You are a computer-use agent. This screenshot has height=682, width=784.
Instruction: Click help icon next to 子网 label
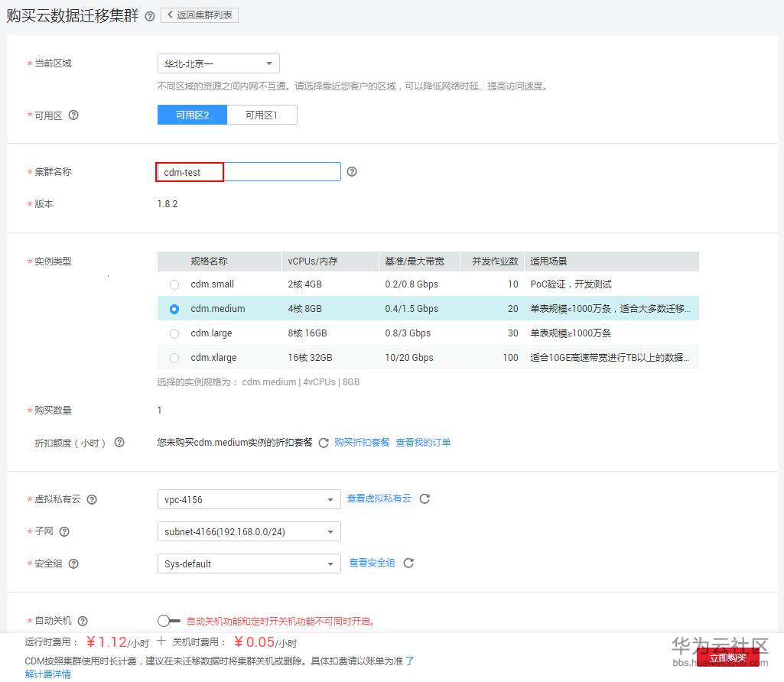click(64, 531)
